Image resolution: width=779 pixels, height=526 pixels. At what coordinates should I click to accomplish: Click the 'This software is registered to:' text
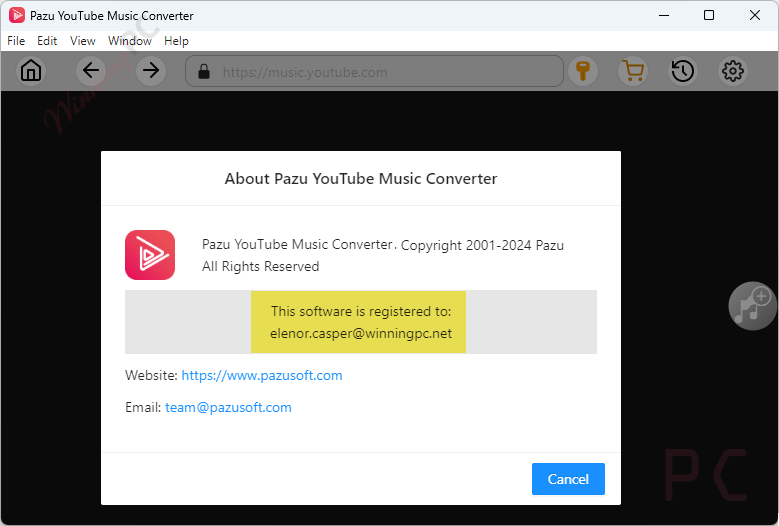[x=361, y=311]
